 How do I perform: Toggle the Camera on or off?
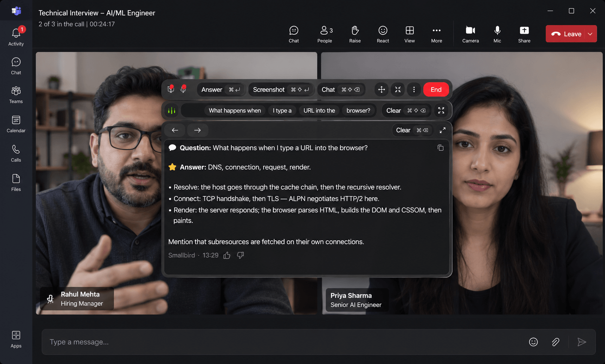pyautogui.click(x=471, y=34)
